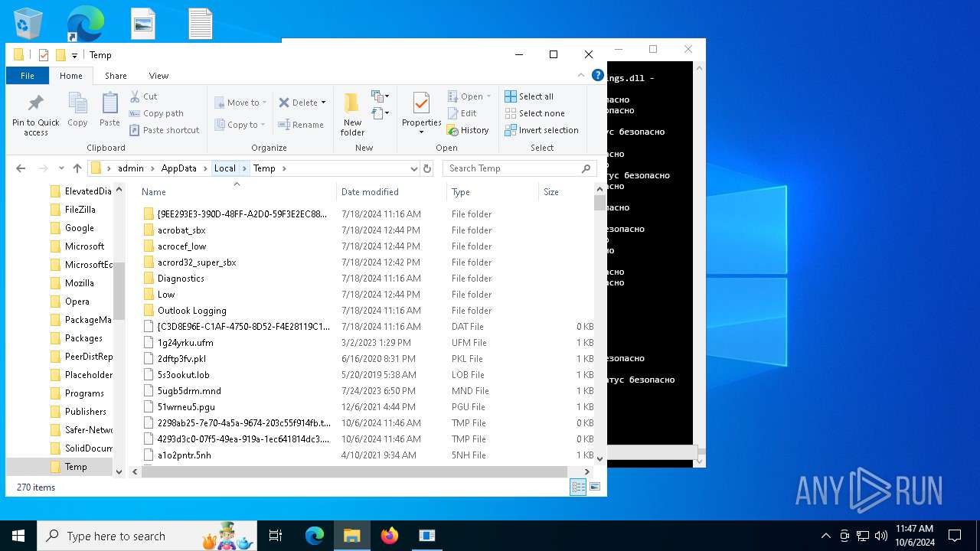Click the Edit ribbon button
980x551 pixels.
(x=462, y=113)
